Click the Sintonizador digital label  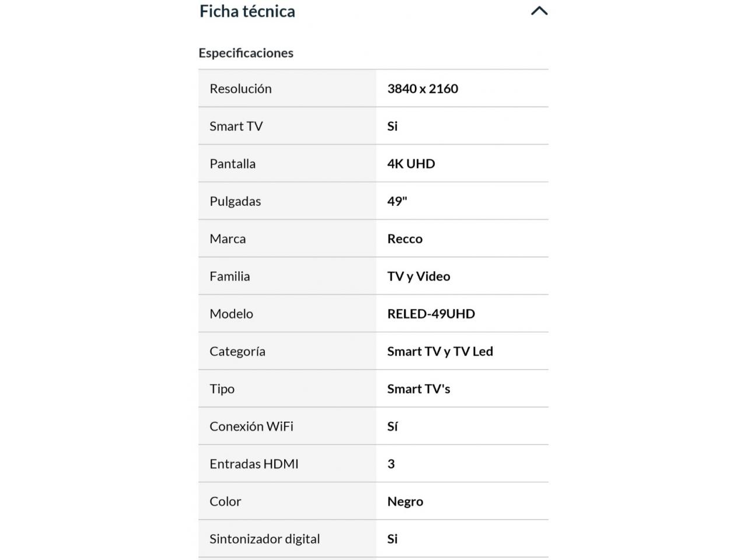[x=264, y=539]
